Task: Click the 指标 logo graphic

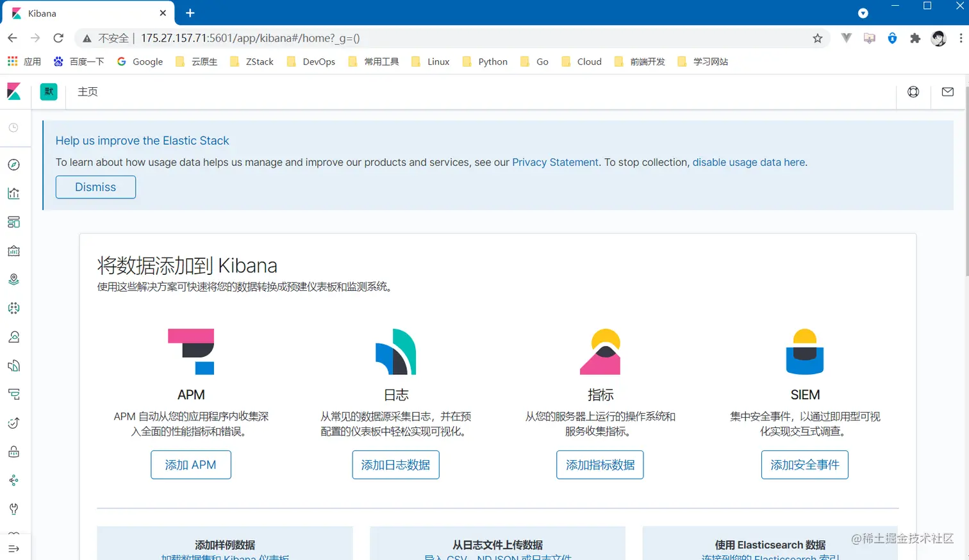Action: (600, 351)
